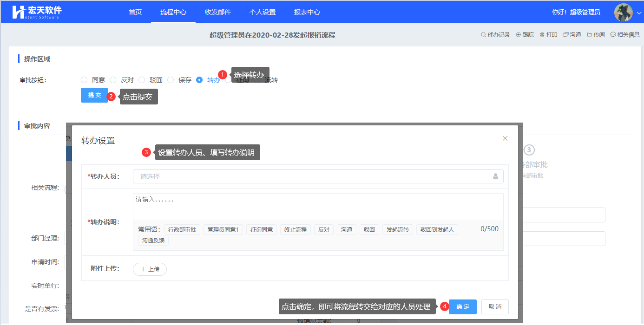Open the 催办记录 reminder records icon

(484, 35)
